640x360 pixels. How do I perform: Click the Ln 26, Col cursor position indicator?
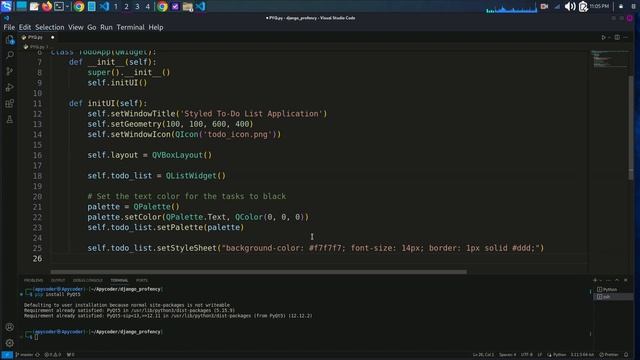(x=483, y=355)
